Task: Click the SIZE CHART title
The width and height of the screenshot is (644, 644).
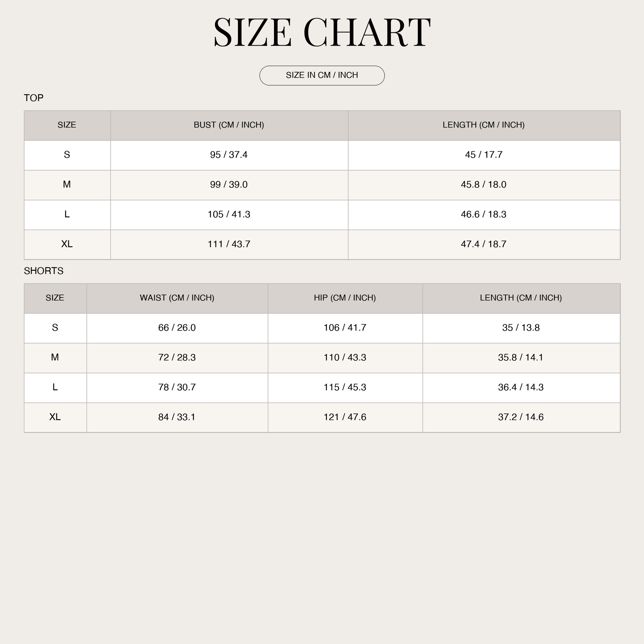Action: pos(322,32)
